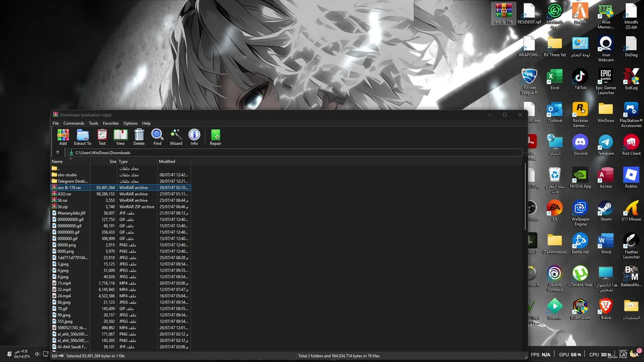Open the Roblox desktop icon
Viewport: 644px width, 362px height.
(631, 177)
